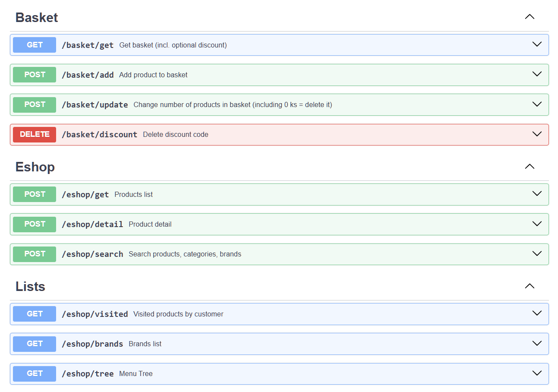Image resolution: width=558 pixels, height=392 pixels.
Task: Expand the /eshop/tree row arrow
Action: [537, 373]
